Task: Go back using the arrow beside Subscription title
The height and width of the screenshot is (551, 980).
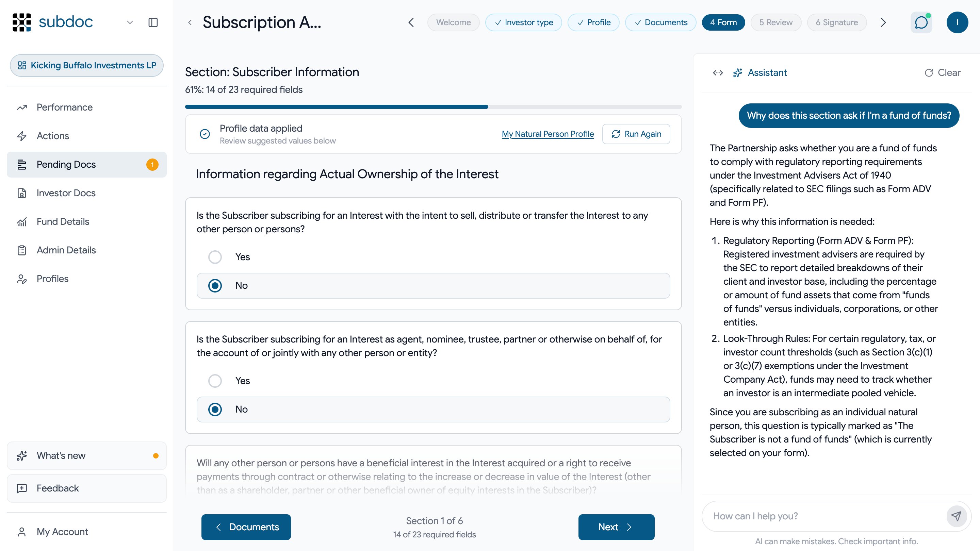Action: (190, 22)
